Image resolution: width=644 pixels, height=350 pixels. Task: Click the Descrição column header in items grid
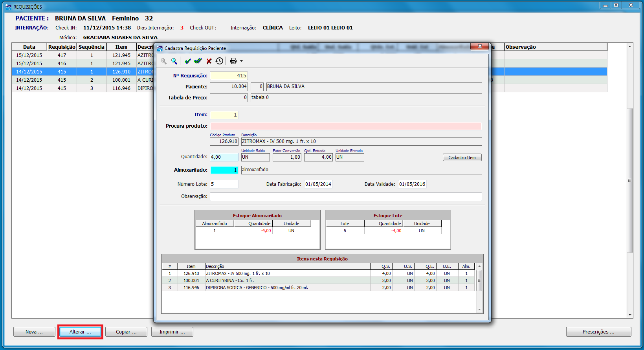click(x=288, y=266)
